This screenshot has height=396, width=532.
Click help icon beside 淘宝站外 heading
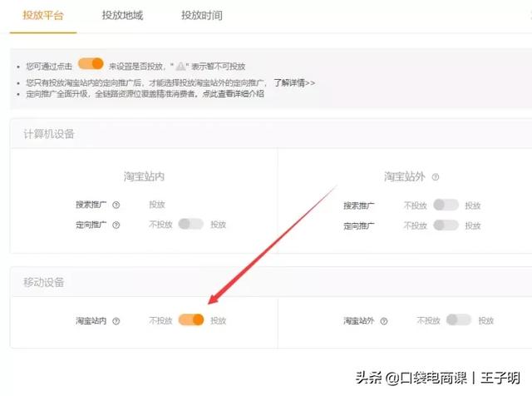pos(436,177)
